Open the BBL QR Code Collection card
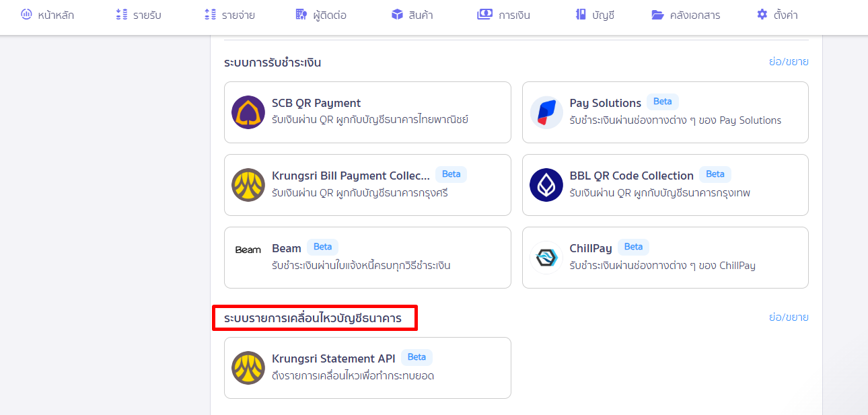 pyautogui.click(x=665, y=185)
